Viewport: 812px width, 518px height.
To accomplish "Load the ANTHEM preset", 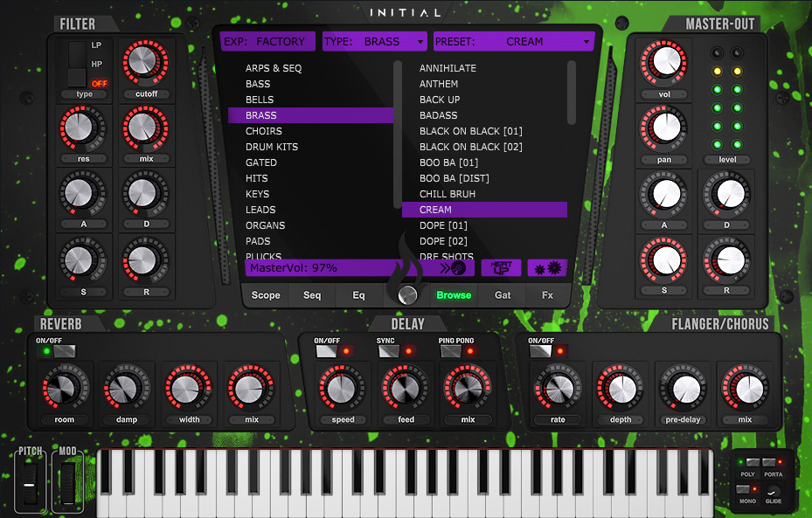I will 439,84.
